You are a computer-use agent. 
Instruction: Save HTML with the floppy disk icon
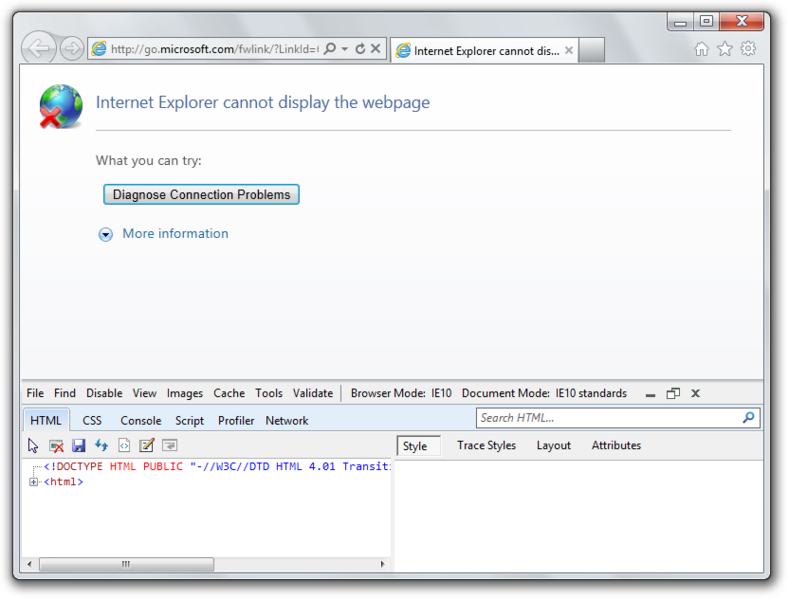click(x=78, y=445)
